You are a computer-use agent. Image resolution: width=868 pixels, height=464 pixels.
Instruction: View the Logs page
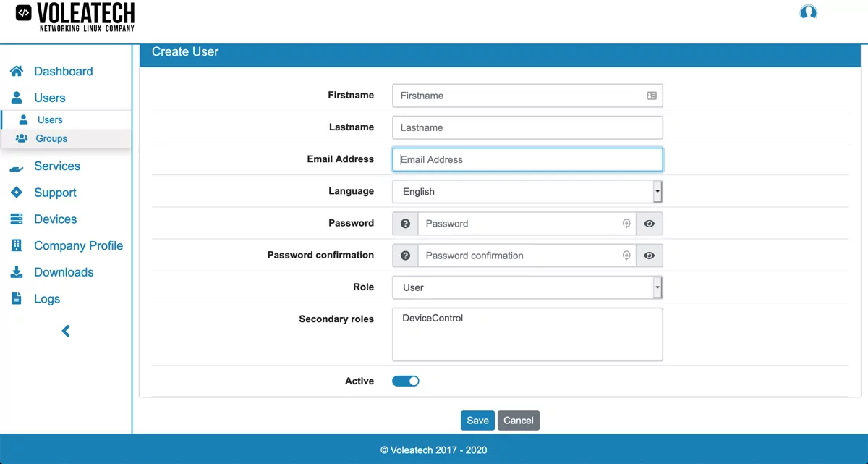(x=48, y=298)
